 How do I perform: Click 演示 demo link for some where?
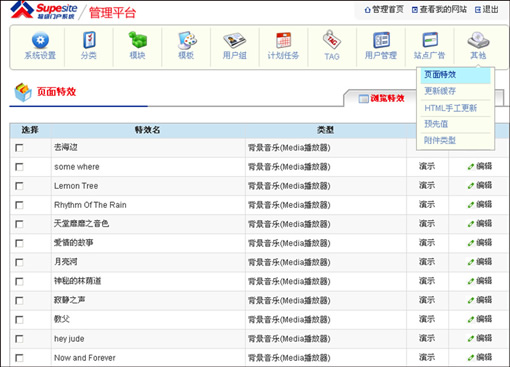[427, 166]
